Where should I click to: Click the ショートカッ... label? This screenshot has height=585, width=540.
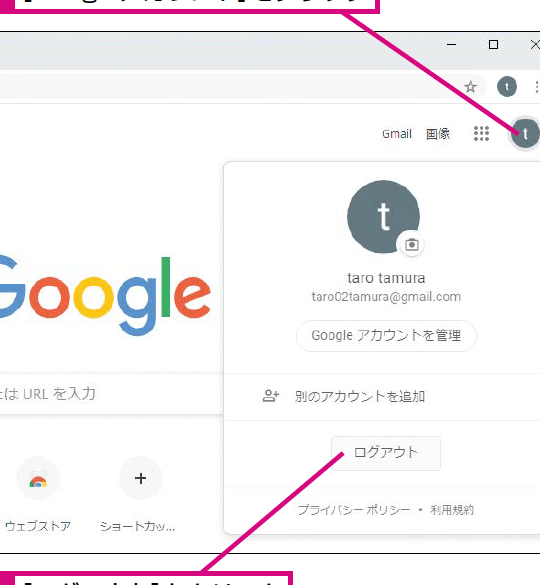click(137, 526)
